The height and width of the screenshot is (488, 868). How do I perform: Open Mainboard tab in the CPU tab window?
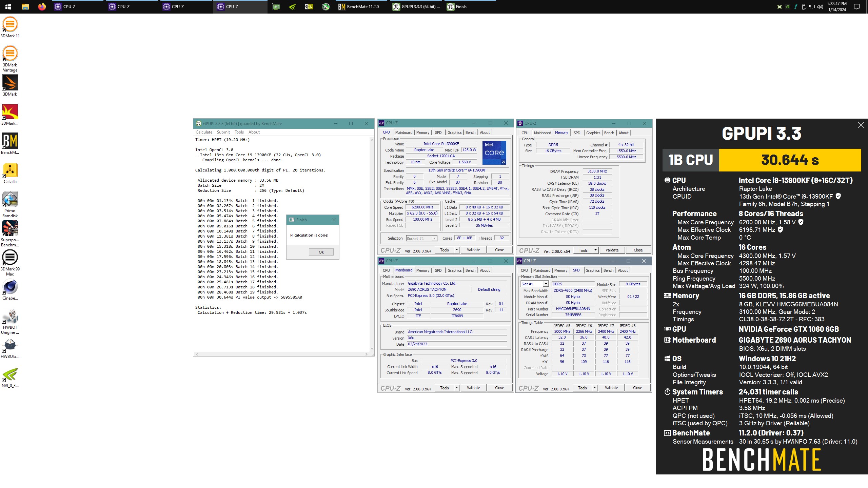click(x=404, y=133)
